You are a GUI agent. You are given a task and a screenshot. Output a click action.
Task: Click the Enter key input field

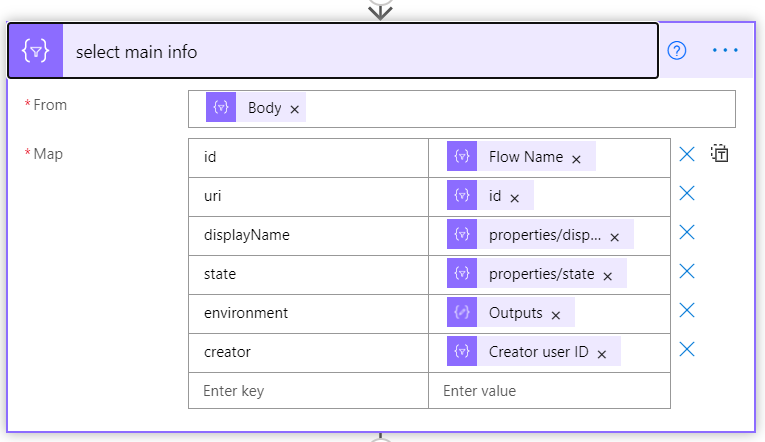[308, 391]
